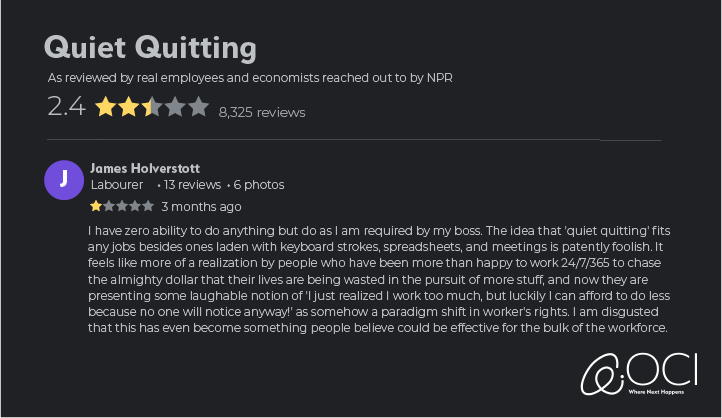This screenshot has height=418, width=722.
Task: Click James Holverstott's purple J avatar
Action: tap(64, 180)
